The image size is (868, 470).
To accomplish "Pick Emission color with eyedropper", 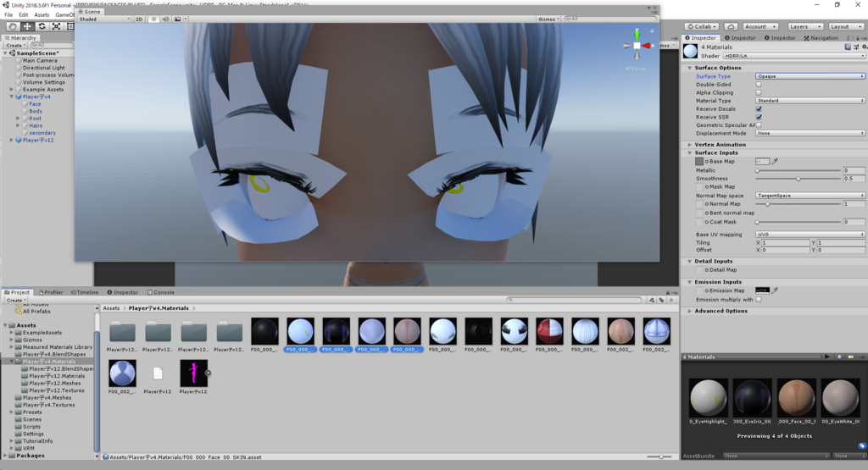I will (x=775, y=290).
